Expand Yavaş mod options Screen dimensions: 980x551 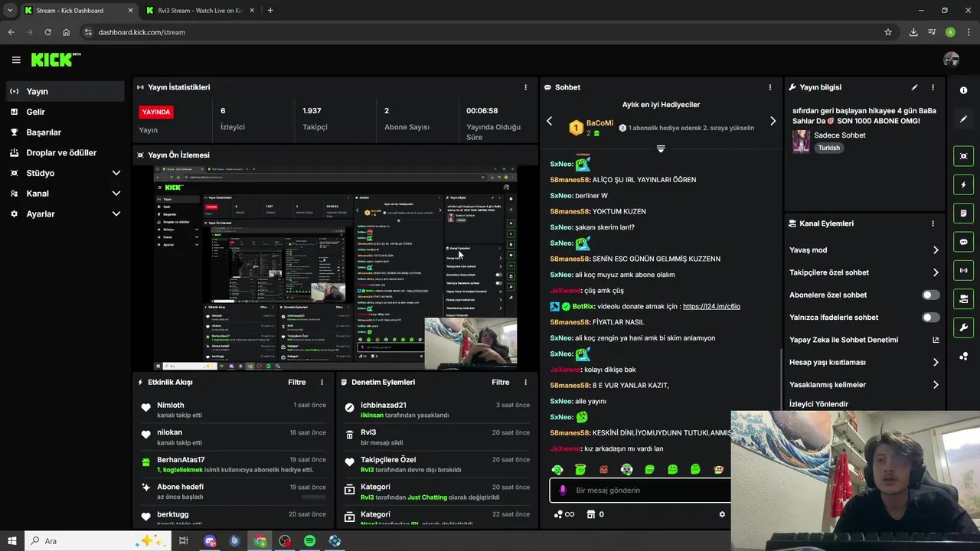coord(864,250)
